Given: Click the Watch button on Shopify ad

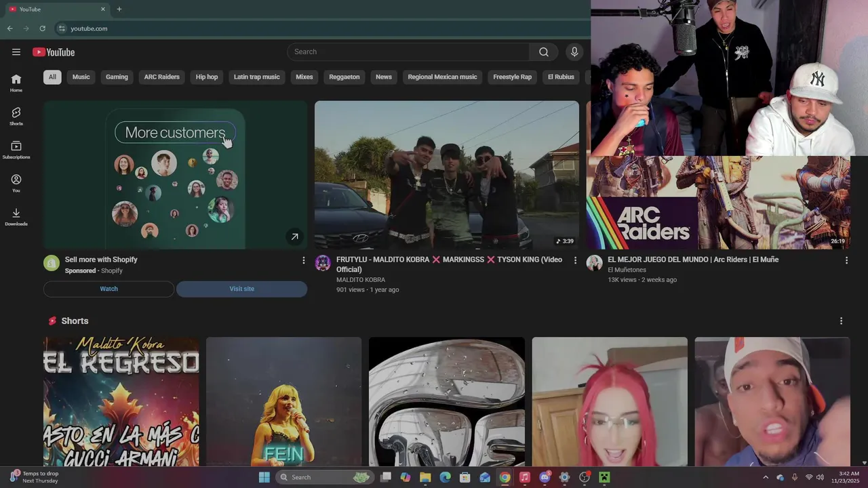Looking at the screenshot, I should 108,289.
